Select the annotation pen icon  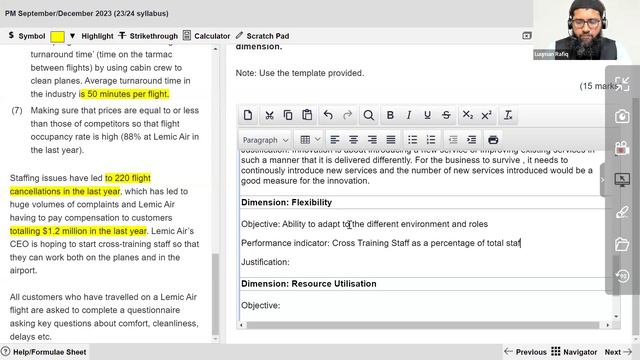[x=622, y=212]
